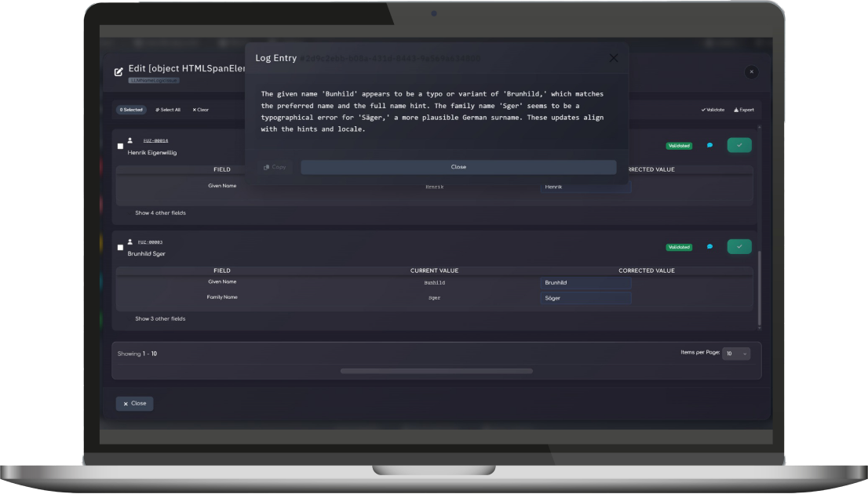Click the bottom-left Close button
The image size is (868, 494).
point(134,404)
